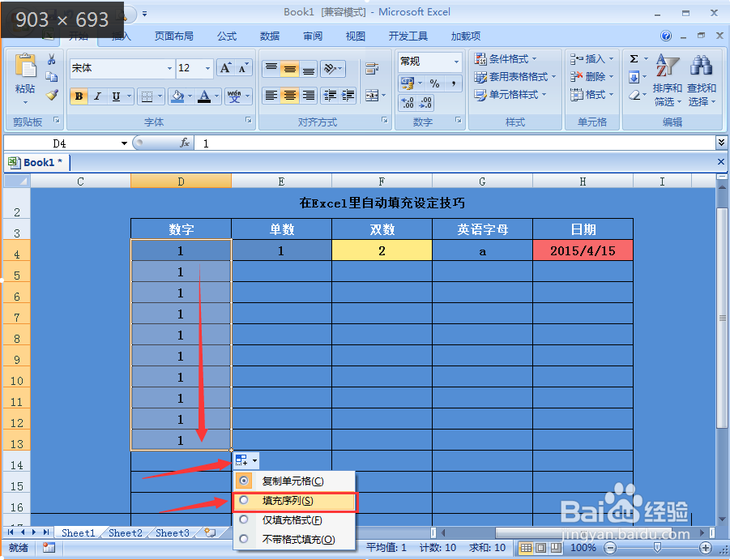This screenshot has width=730, height=560.
Task: Click the Excel Help question mark
Action: coord(666,36)
